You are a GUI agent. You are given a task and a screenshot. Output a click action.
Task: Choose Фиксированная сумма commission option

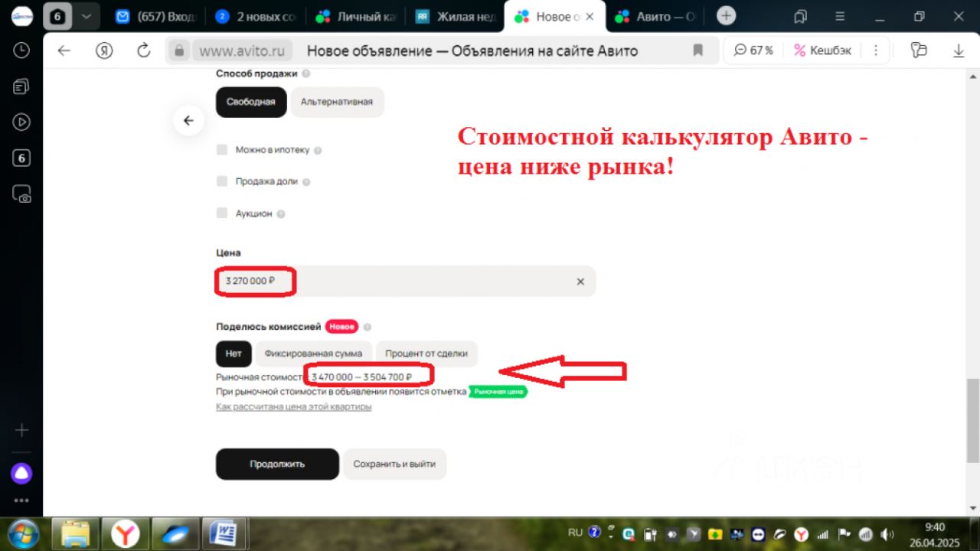(314, 354)
